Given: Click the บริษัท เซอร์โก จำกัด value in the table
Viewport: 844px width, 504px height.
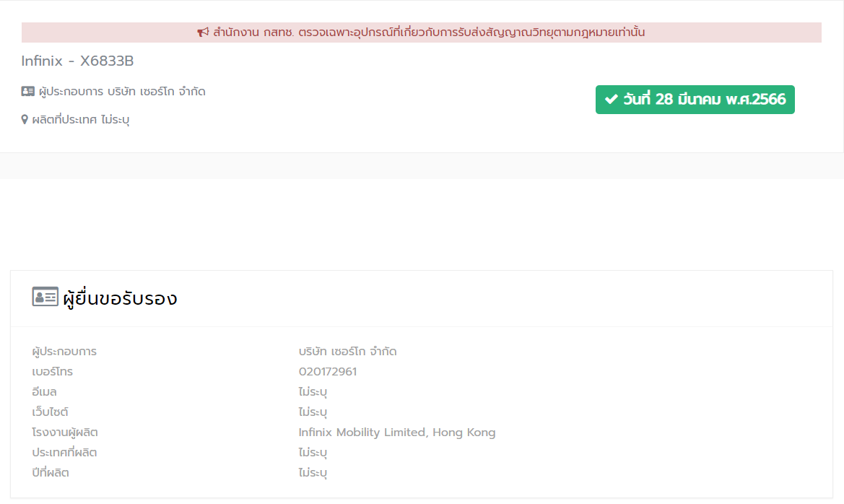Looking at the screenshot, I should tap(347, 352).
